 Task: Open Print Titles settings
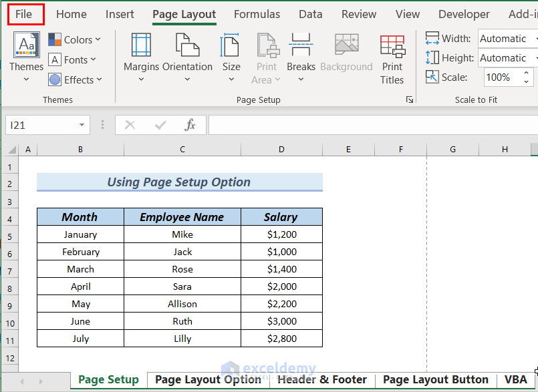point(392,57)
